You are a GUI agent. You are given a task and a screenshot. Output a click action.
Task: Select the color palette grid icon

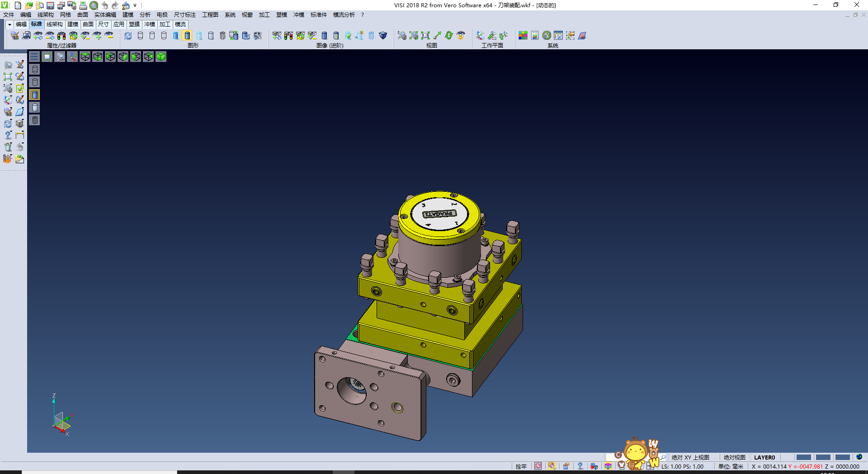[523, 35]
